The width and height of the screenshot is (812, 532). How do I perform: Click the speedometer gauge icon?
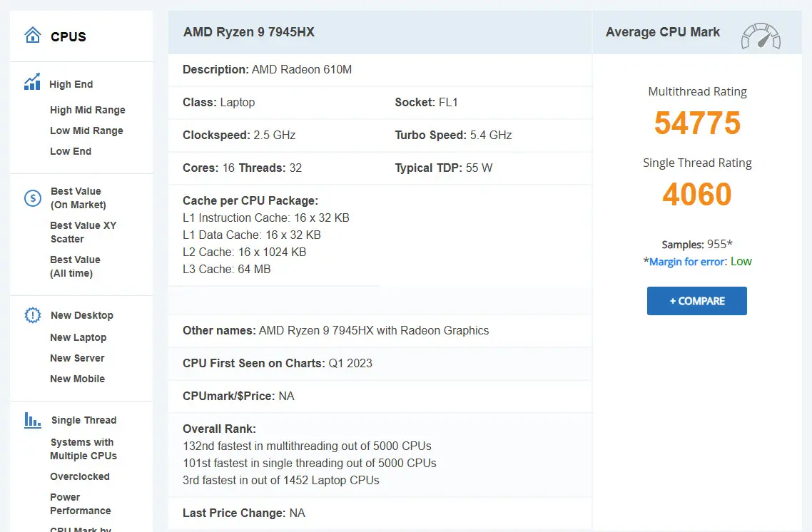click(761, 35)
